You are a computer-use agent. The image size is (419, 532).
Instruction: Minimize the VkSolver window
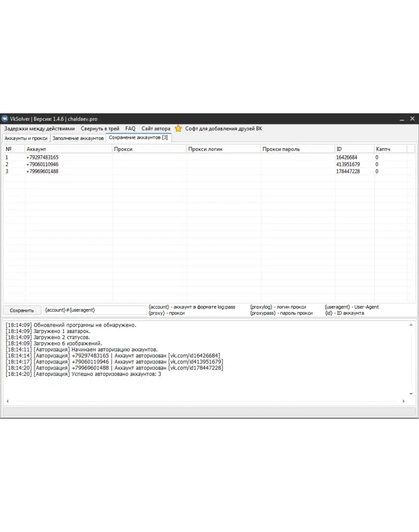click(402, 119)
